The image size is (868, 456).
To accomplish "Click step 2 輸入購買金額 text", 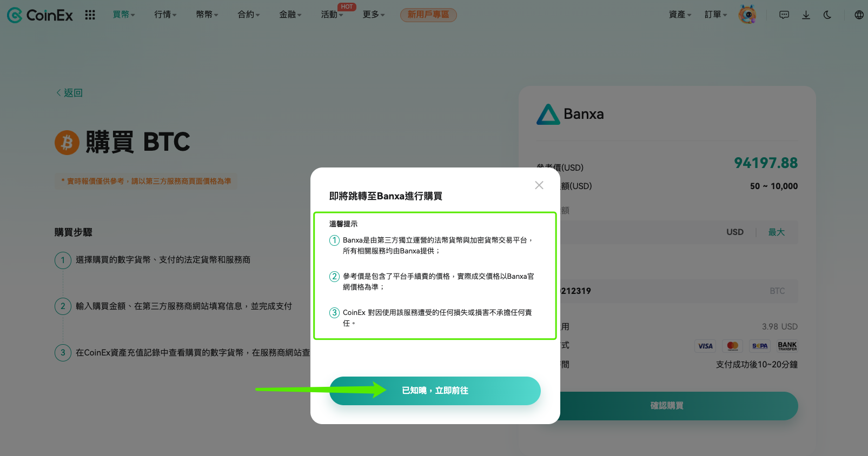I will tap(184, 306).
